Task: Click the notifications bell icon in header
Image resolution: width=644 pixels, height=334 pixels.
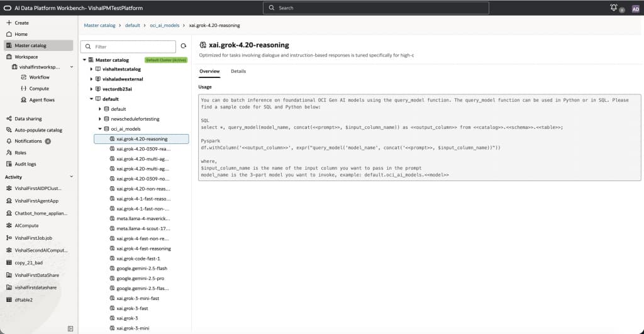Action: click(614, 8)
